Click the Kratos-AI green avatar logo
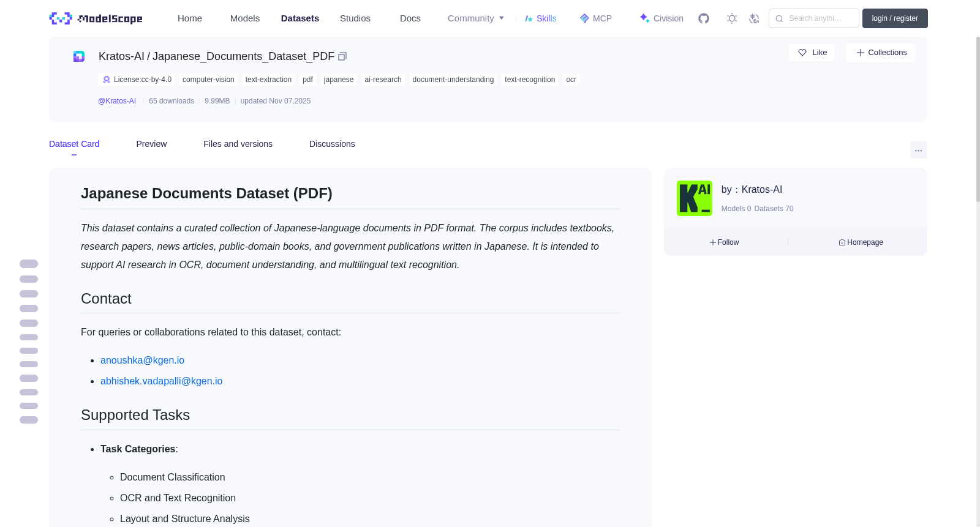980x527 pixels. point(694,198)
